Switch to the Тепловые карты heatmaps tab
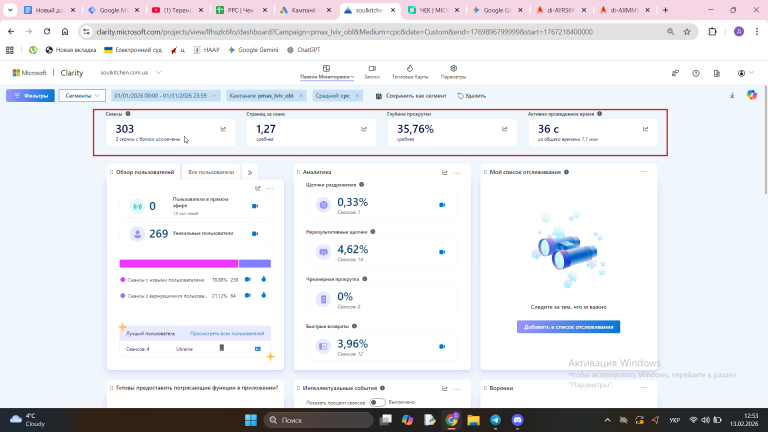The width and height of the screenshot is (768, 432). tap(410, 72)
